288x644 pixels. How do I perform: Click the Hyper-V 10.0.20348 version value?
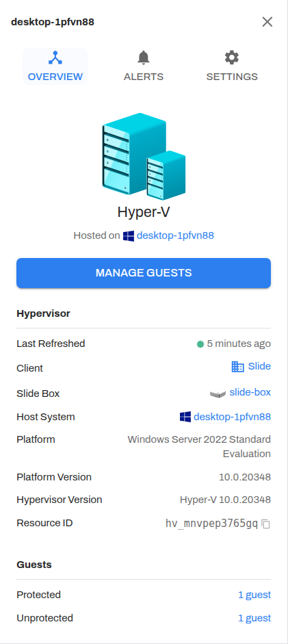tap(225, 500)
